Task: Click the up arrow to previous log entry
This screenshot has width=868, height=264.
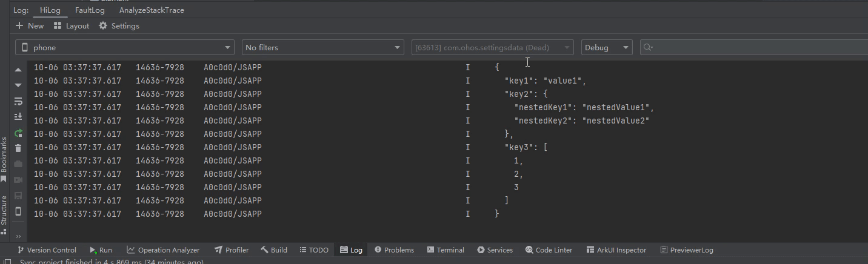Action: (18, 70)
